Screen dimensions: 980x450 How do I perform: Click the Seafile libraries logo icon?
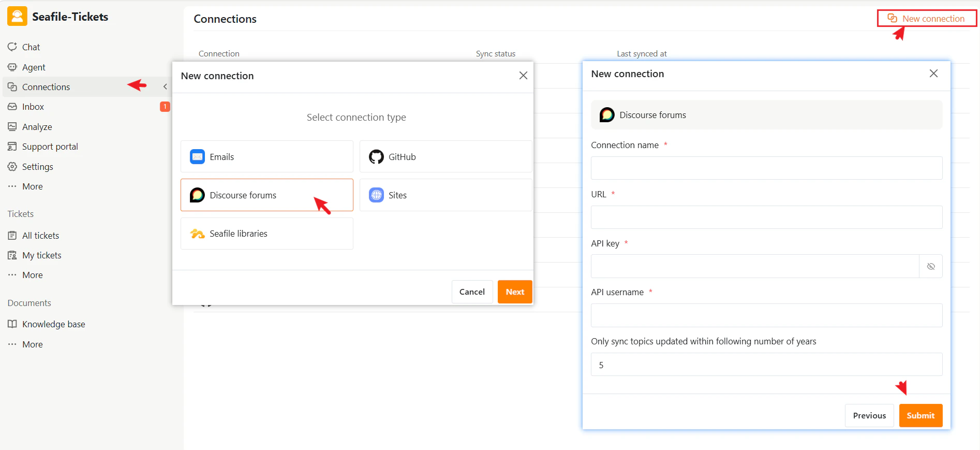pos(197,234)
